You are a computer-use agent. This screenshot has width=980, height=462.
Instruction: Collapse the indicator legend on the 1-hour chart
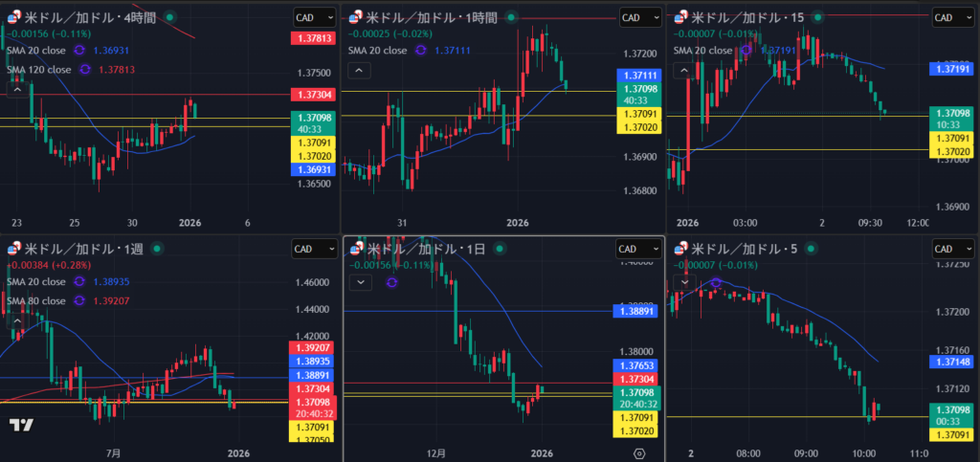359,70
